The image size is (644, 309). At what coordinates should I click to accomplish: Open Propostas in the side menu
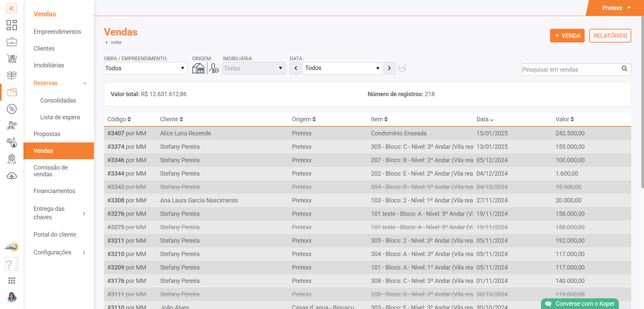click(x=47, y=134)
